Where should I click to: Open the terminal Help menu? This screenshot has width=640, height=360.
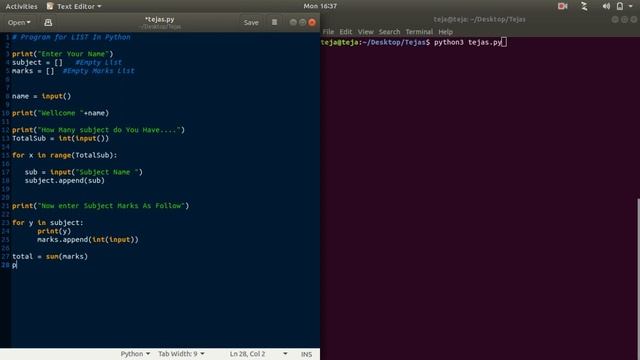pos(445,32)
